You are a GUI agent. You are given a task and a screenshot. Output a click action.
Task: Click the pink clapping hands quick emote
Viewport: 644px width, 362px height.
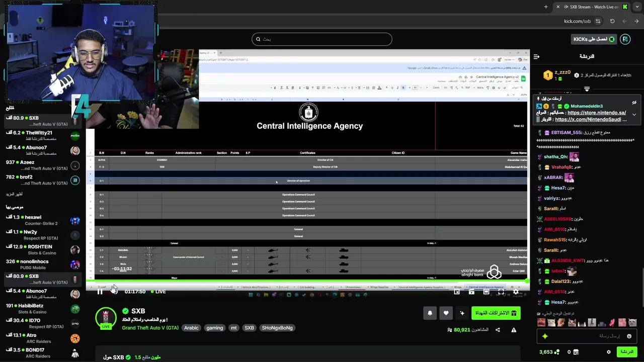(612, 323)
